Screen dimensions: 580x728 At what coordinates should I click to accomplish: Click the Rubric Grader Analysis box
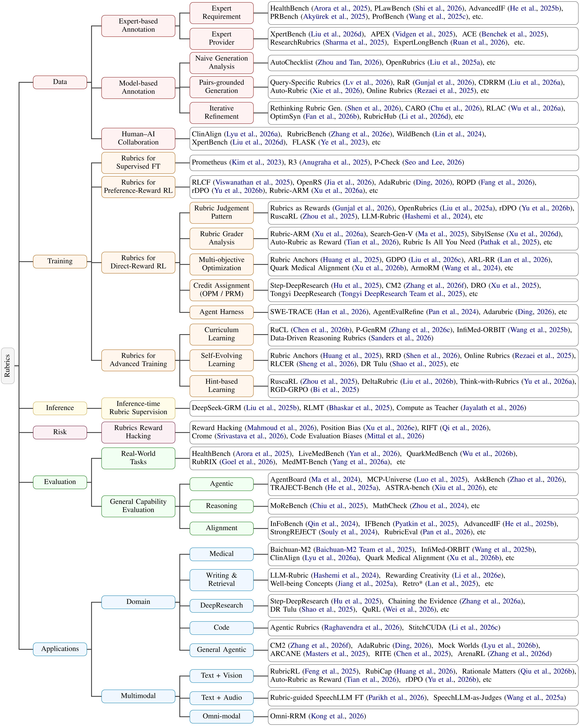coord(221,238)
